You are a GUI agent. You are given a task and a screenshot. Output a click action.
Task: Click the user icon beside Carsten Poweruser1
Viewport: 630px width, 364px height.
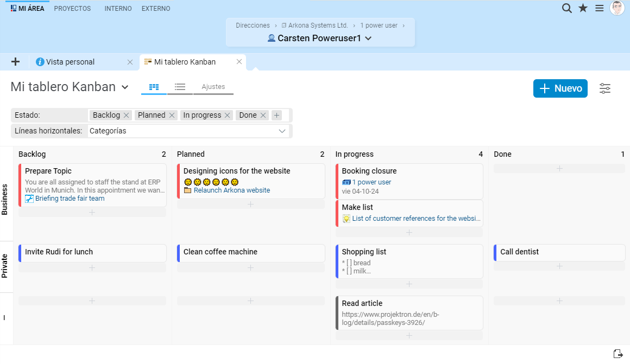coord(272,38)
